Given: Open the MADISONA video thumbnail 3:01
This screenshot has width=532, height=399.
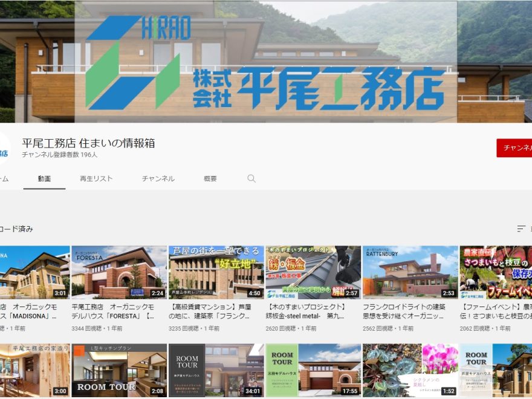Looking at the screenshot, I should (x=34, y=273).
